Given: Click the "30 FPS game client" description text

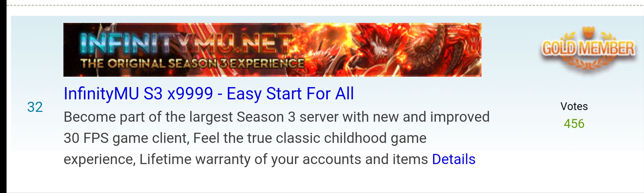Looking at the screenshot, I should (126, 138).
